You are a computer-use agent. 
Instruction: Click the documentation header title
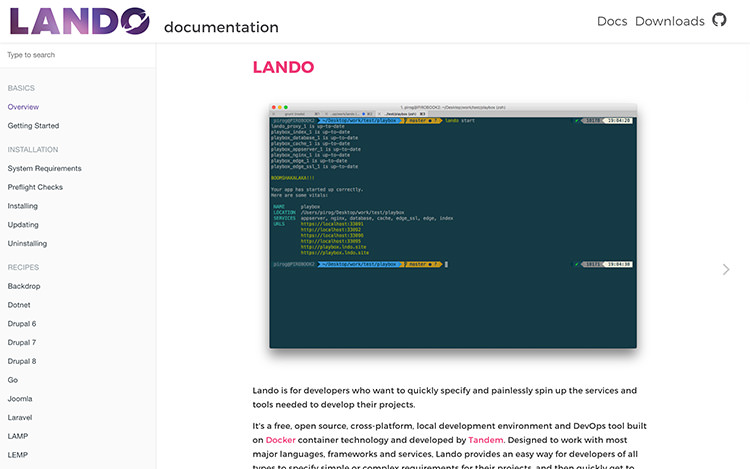[221, 27]
